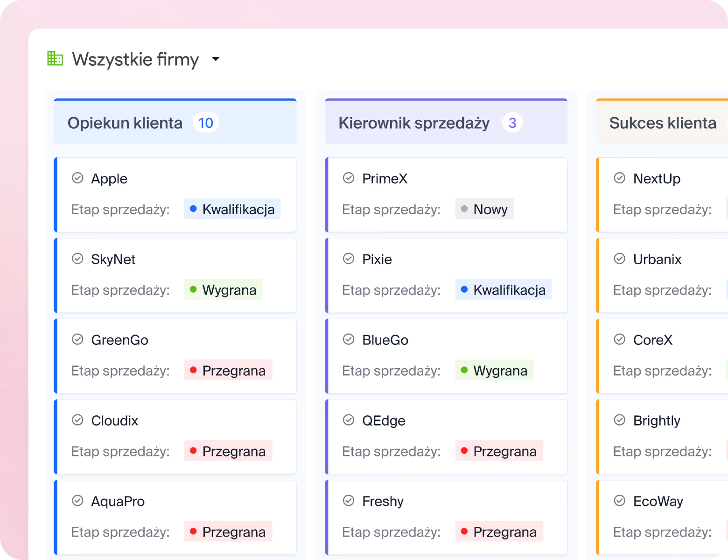The width and height of the screenshot is (728, 560).
Task: Open the Urbanix company name
Action: pos(657,259)
